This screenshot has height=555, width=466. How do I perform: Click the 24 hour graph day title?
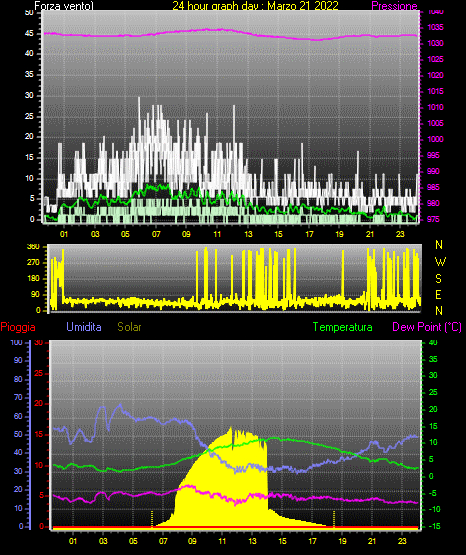pyautogui.click(x=255, y=6)
